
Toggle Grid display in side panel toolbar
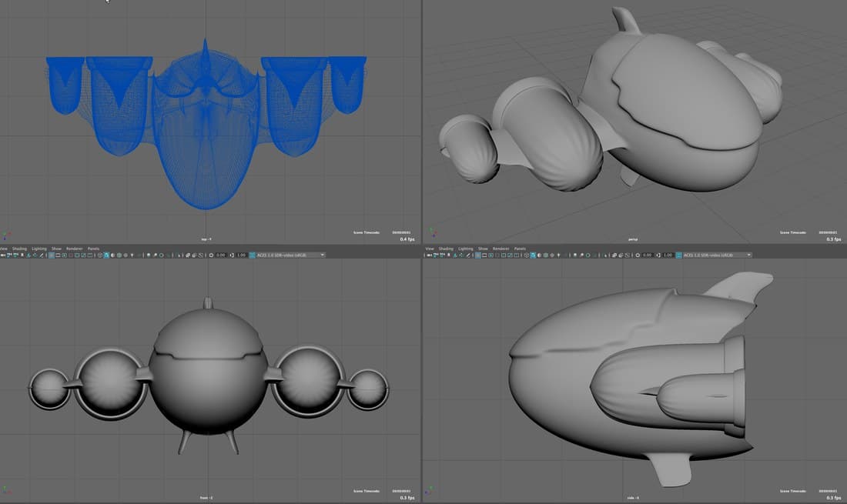coord(477,255)
